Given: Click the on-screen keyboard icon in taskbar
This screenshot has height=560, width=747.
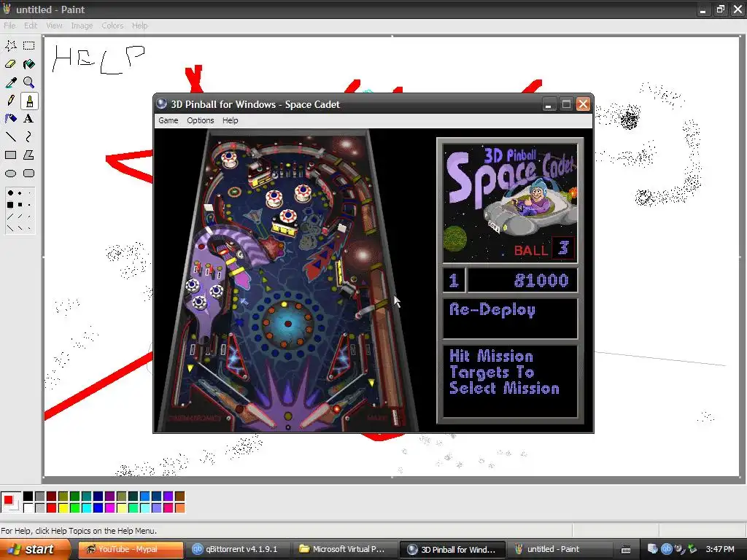Looking at the screenshot, I should (626, 550).
